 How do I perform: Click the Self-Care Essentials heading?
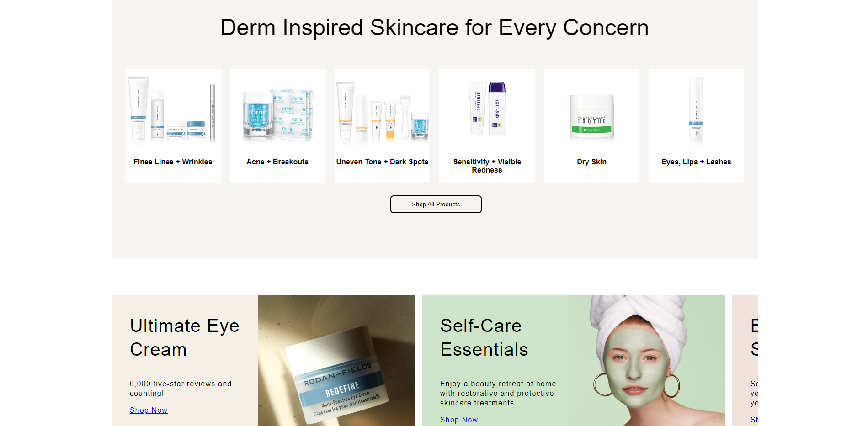pos(484,337)
